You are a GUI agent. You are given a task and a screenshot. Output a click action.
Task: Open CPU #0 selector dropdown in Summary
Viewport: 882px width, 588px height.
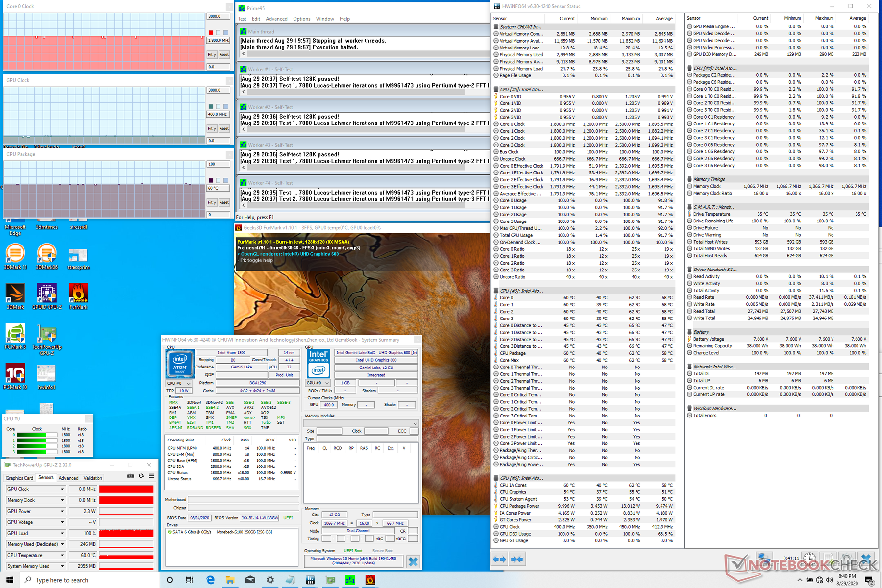tap(178, 383)
